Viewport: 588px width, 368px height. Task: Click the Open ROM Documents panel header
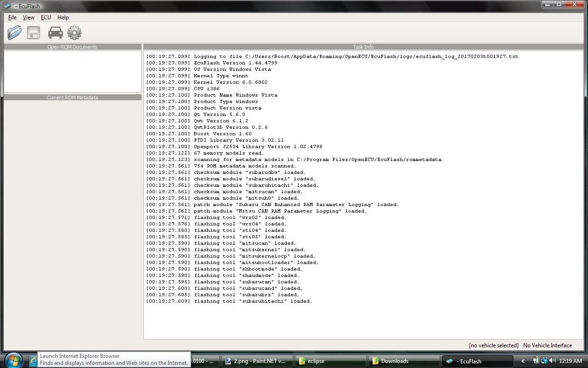(72, 47)
